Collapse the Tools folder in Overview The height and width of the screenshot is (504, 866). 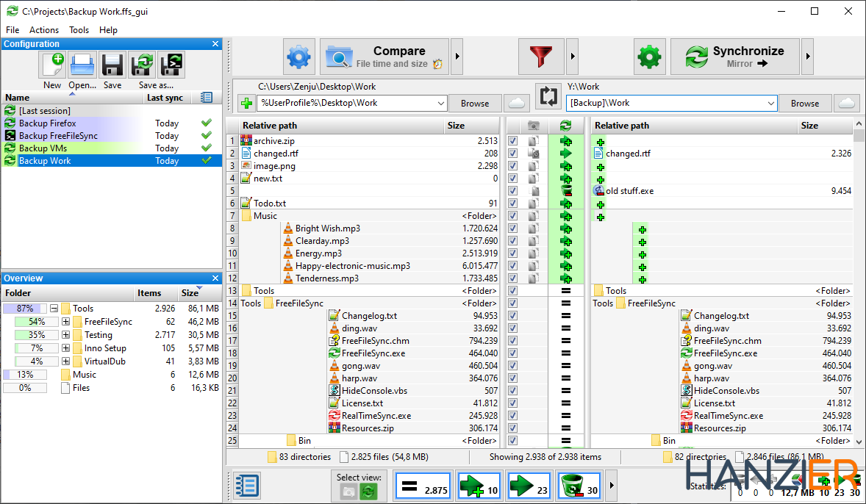point(54,309)
